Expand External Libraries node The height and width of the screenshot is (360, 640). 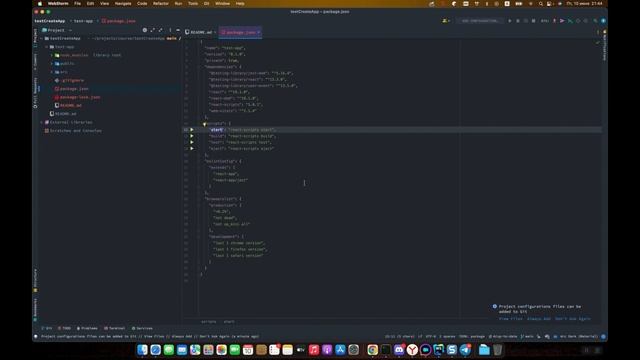click(42, 122)
